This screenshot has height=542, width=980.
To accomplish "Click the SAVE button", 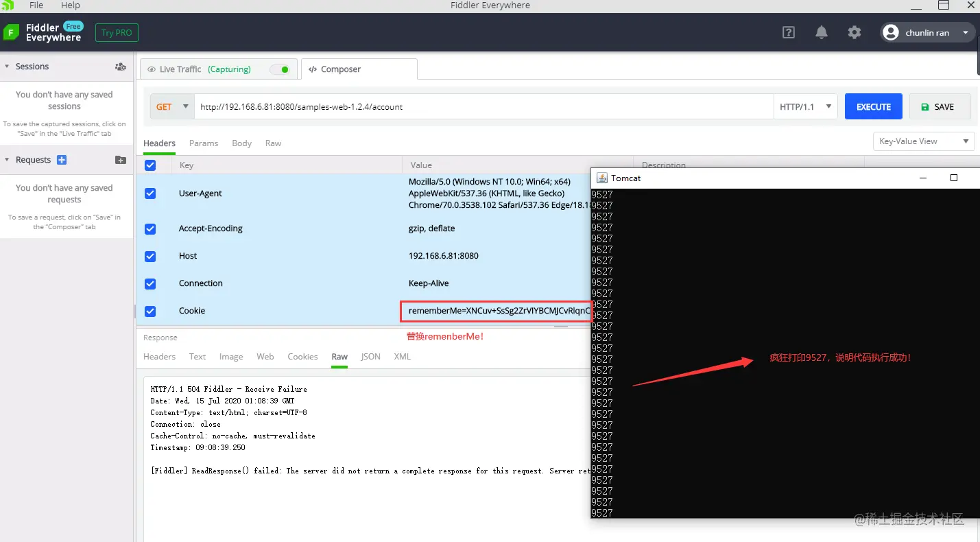I will pyautogui.click(x=940, y=107).
